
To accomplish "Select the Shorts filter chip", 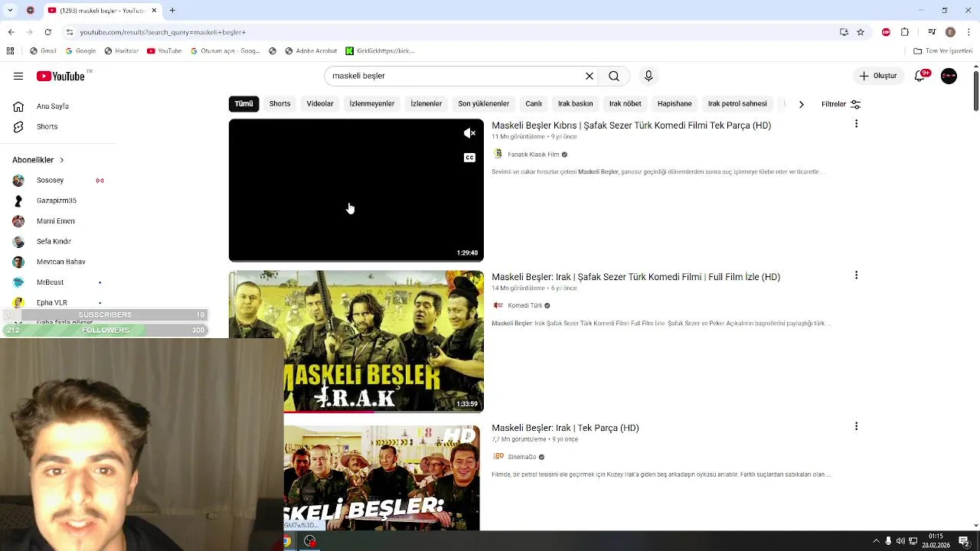I will (x=279, y=103).
